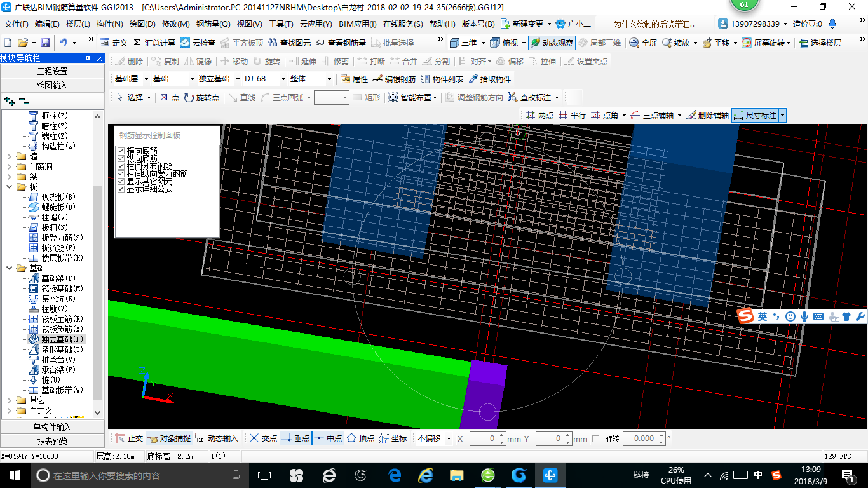The width and height of the screenshot is (868, 488).
Task: Click the 单构件输入 panel button
Action: click(x=52, y=427)
